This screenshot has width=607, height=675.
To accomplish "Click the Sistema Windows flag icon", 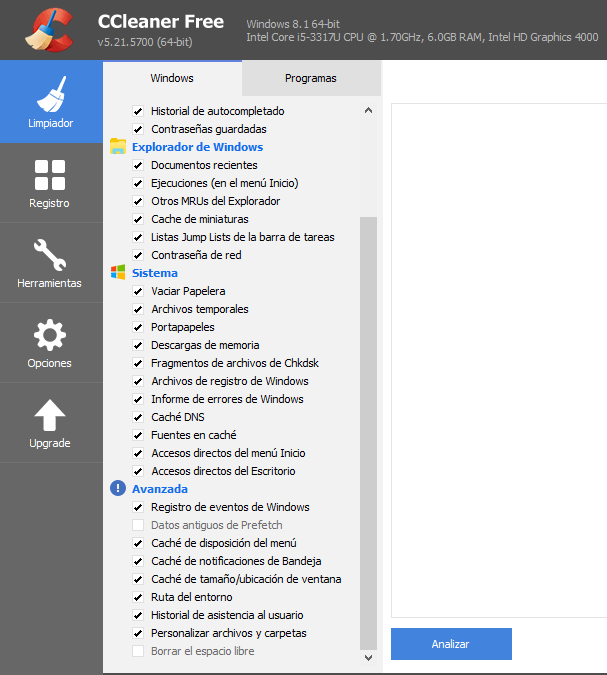I will 118,272.
